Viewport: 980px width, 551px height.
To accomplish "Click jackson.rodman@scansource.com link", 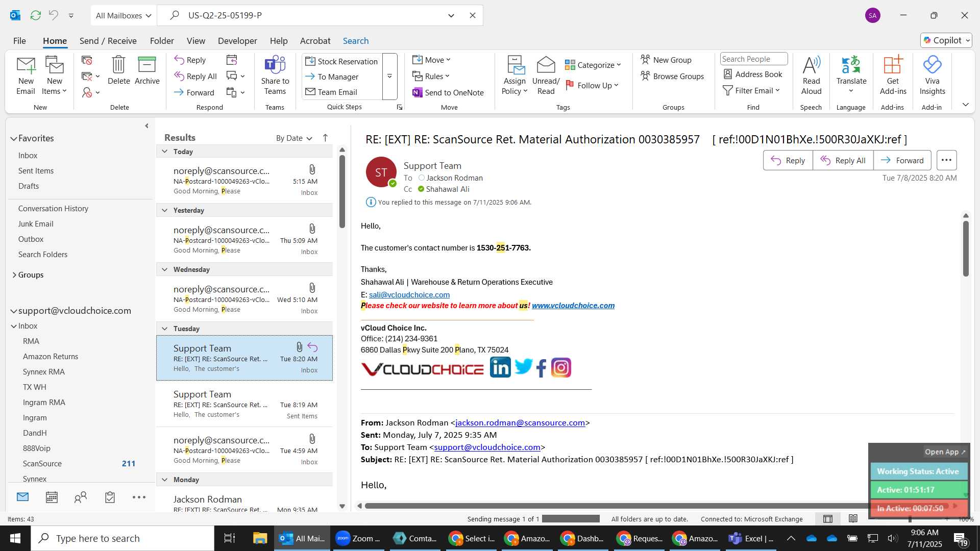I will pyautogui.click(x=520, y=422).
